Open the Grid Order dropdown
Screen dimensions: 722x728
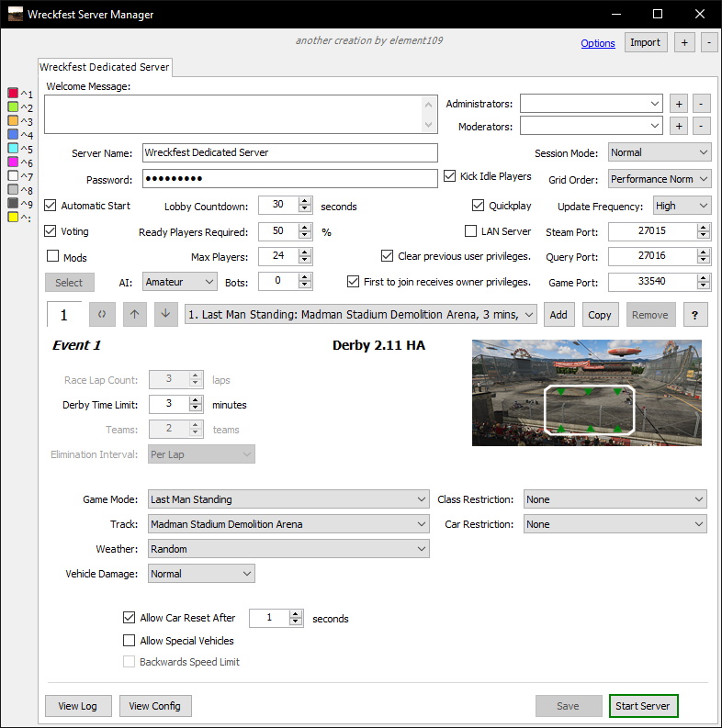tap(660, 179)
